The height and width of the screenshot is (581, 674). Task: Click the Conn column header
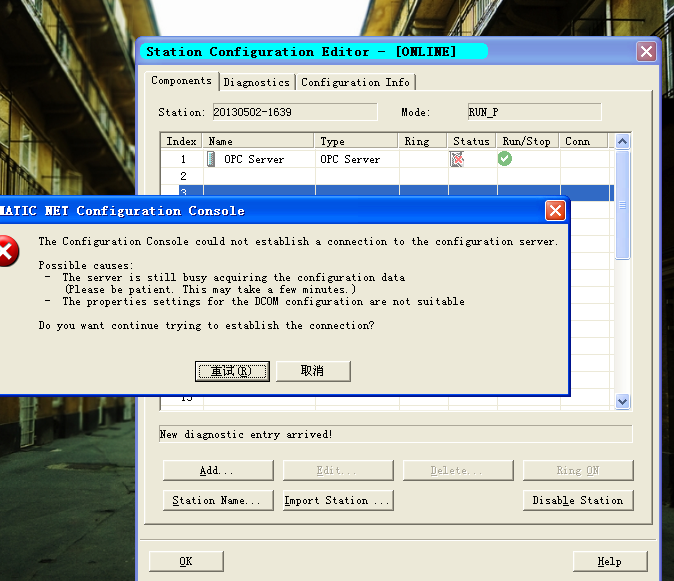[584, 141]
